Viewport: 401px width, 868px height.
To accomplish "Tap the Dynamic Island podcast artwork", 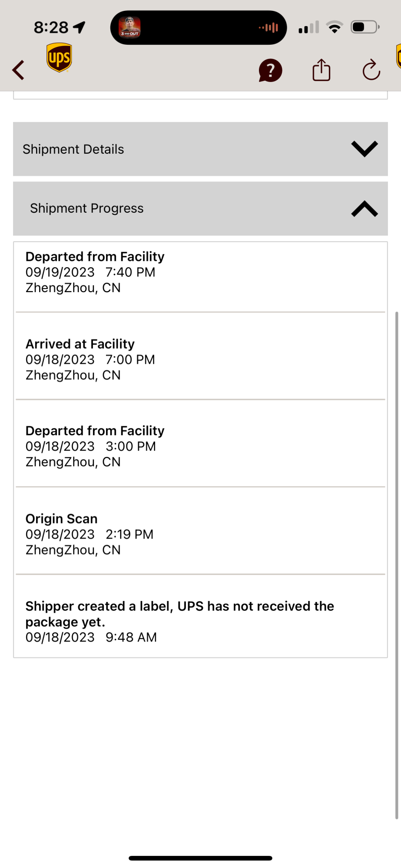I will (x=130, y=27).
